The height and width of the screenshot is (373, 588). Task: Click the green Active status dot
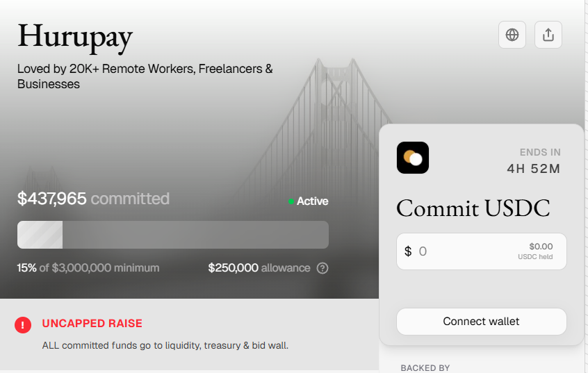(291, 201)
